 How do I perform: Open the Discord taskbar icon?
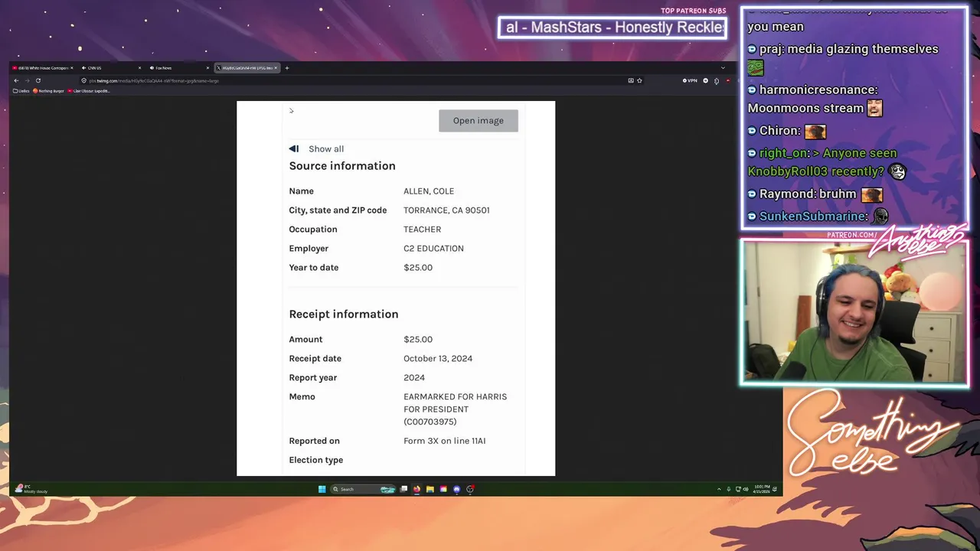coord(457,489)
